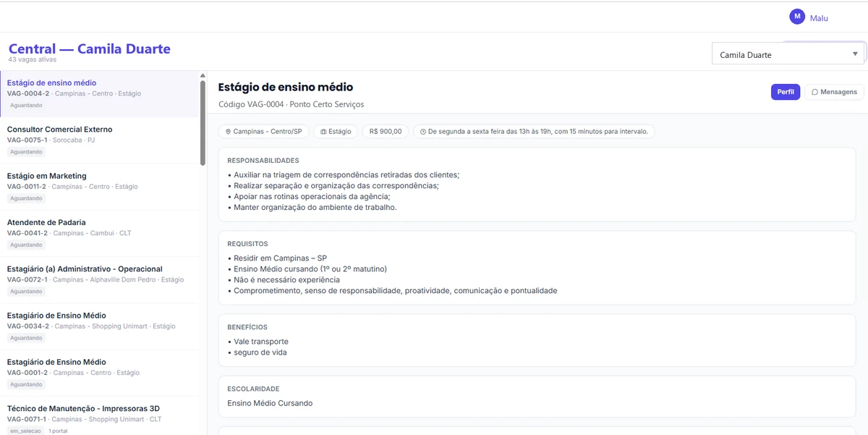Open the Camila Duarte dropdown arrow
This screenshot has height=435, width=868.
pos(855,54)
